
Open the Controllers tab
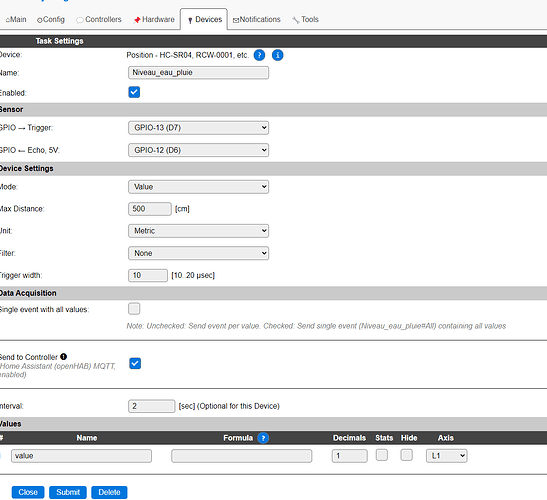[99, 20]
